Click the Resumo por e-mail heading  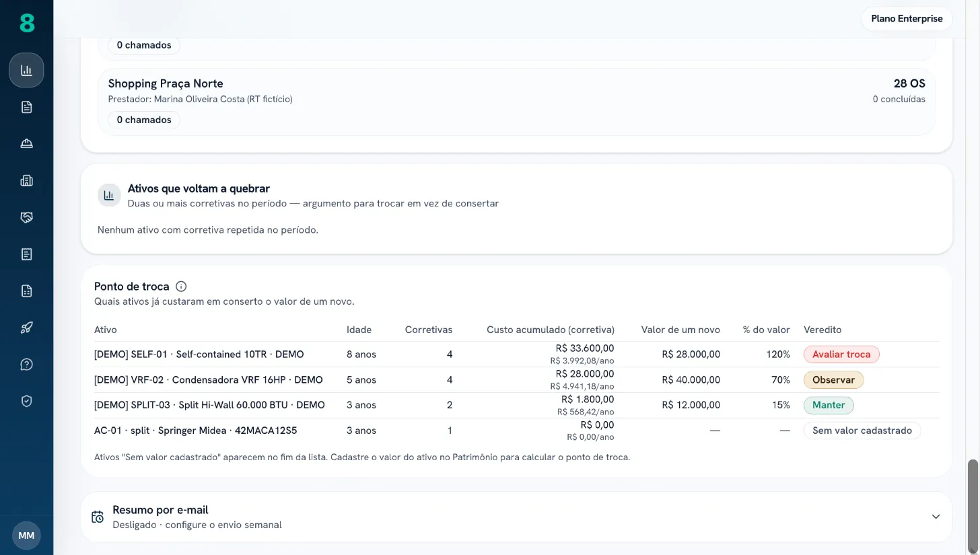pos(160,510)
